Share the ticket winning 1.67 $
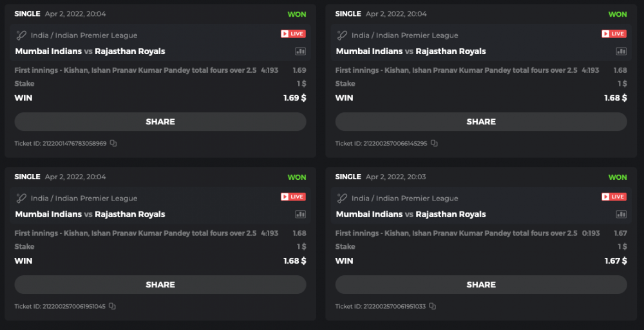 pos(481,285)
